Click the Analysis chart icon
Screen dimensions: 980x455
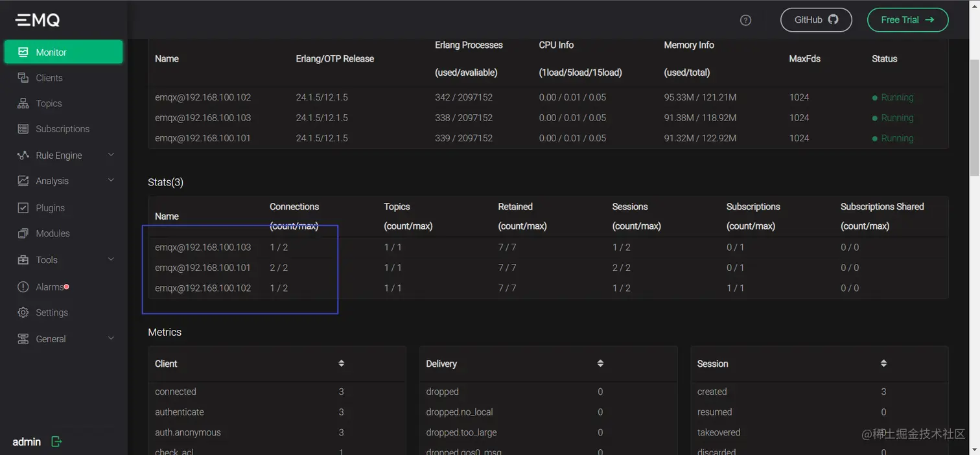click(x=23, y=181)
